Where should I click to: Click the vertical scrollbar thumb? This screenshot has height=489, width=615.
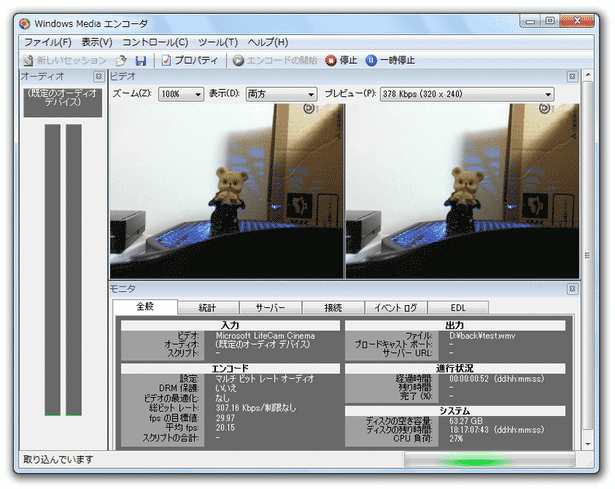588,255
